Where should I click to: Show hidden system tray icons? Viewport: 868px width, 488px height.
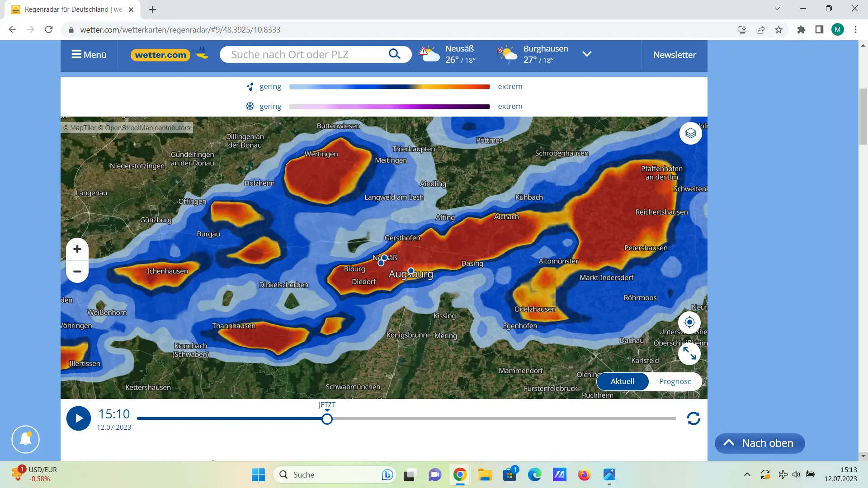pyautogui.click(x=747, y=474)
